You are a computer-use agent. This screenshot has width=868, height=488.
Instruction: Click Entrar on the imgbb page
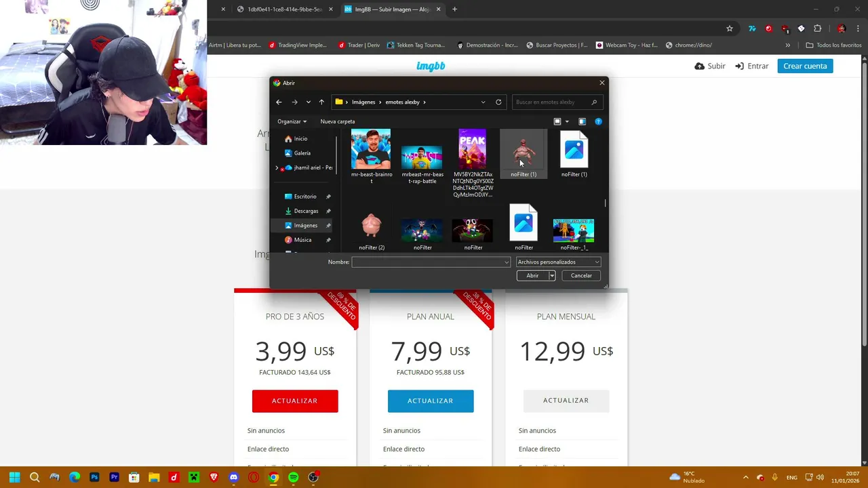tap(752, 66)
